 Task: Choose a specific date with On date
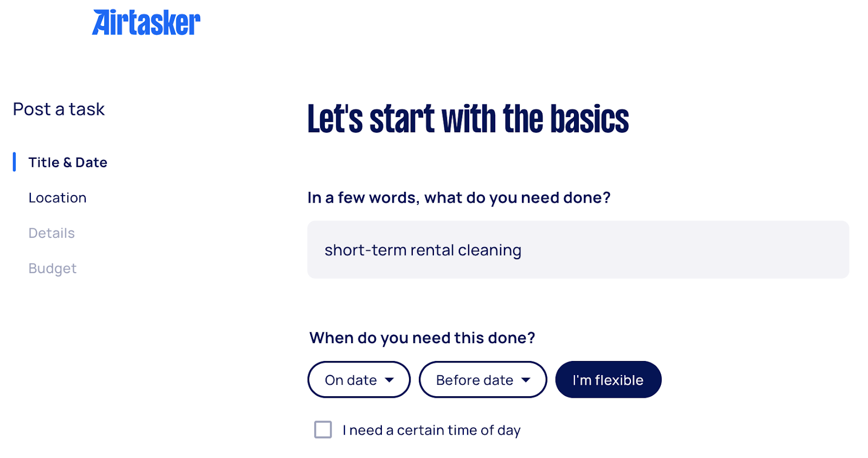(359, 379)
